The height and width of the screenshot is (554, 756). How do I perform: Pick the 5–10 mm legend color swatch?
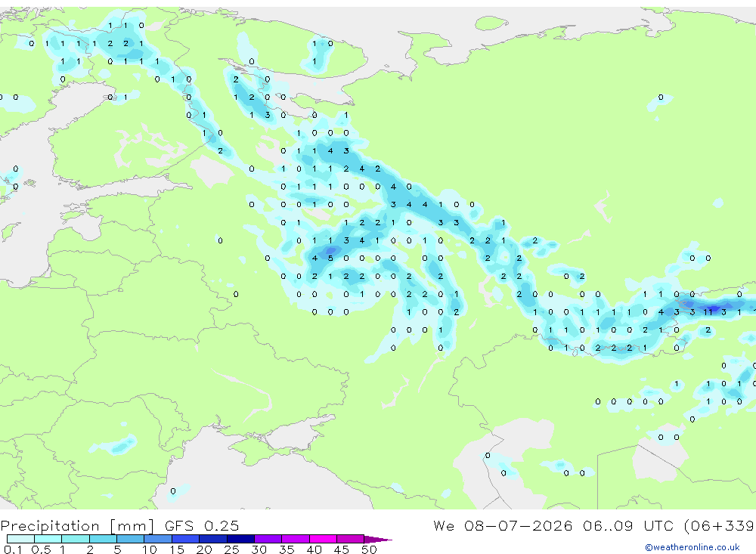pos(131,539)
